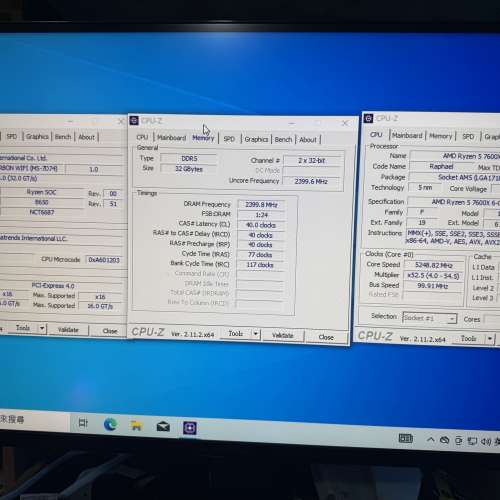Click the Close button in the left CPU-Z window
Viewport: 500px width, 500px height.
pyautogui.click(x=110, y=331)
